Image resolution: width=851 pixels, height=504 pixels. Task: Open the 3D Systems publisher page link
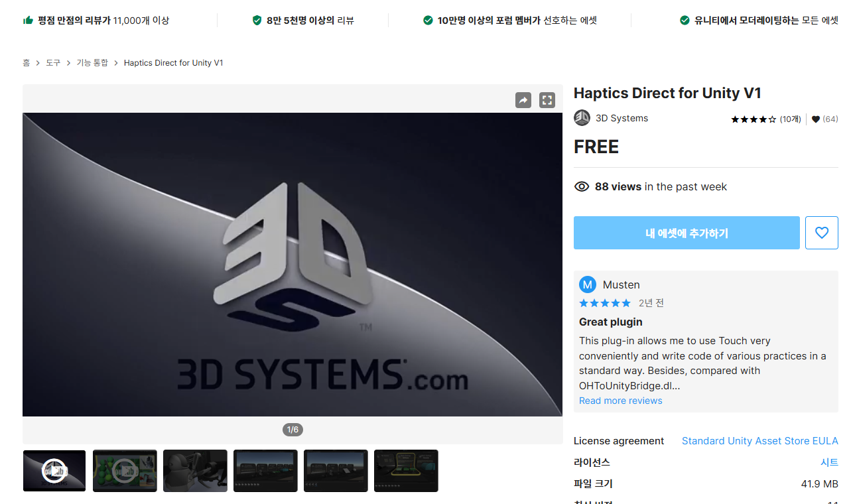click(x=622, y=118)
